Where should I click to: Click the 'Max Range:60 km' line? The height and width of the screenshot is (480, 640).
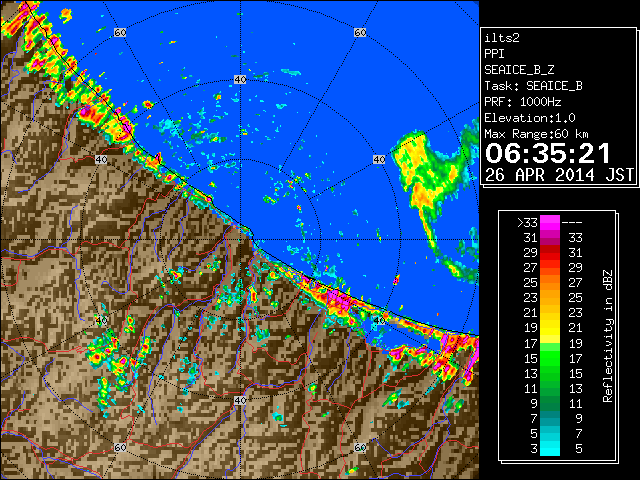tap(537, 134)
